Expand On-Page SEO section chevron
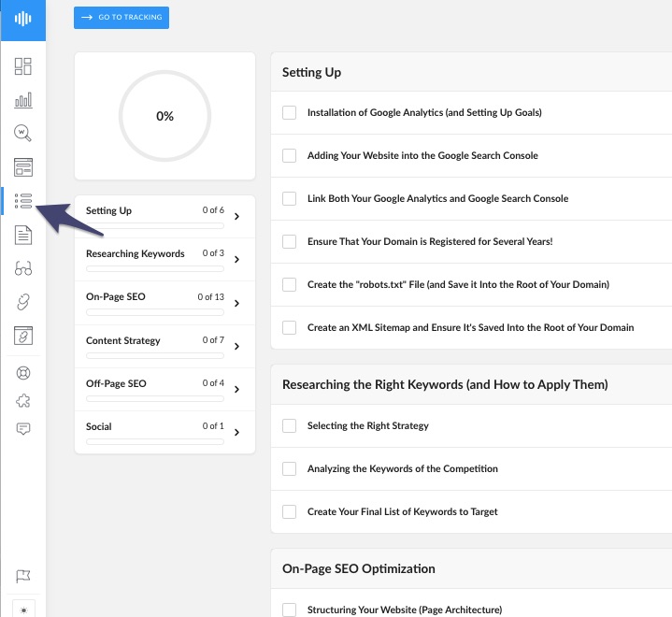Screen dimensions: 672x617 [x=236, y=304]
